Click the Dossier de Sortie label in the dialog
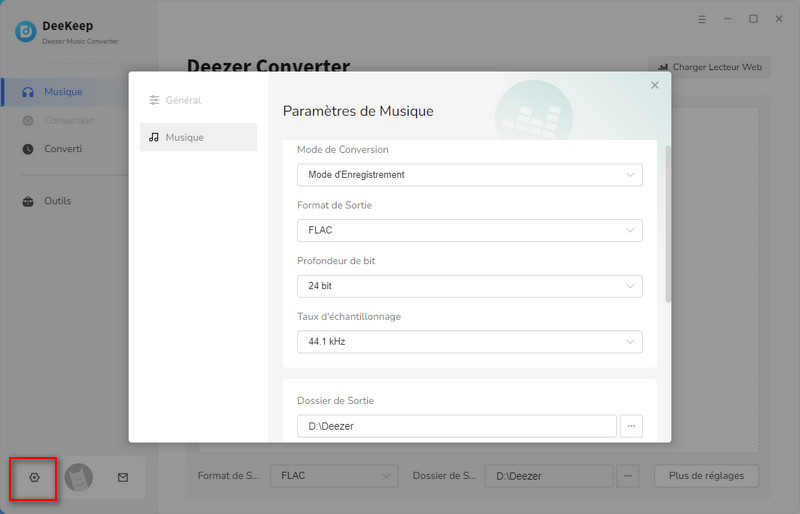 335,401
